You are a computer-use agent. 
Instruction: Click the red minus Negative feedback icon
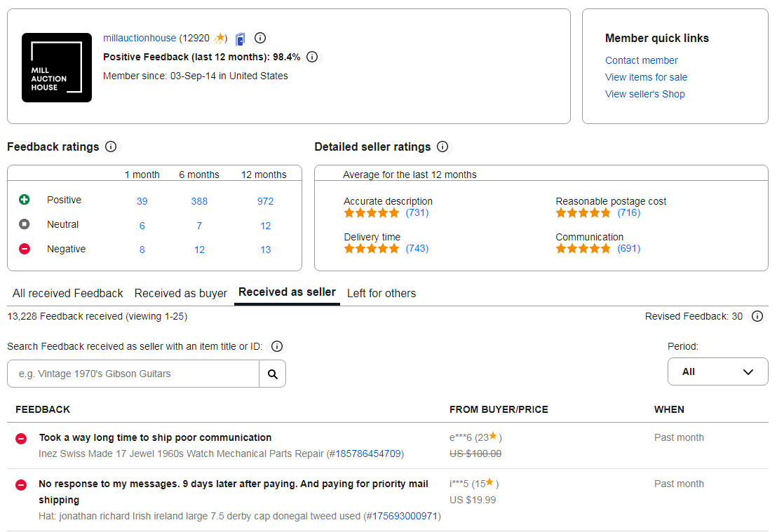pos(24,249)
